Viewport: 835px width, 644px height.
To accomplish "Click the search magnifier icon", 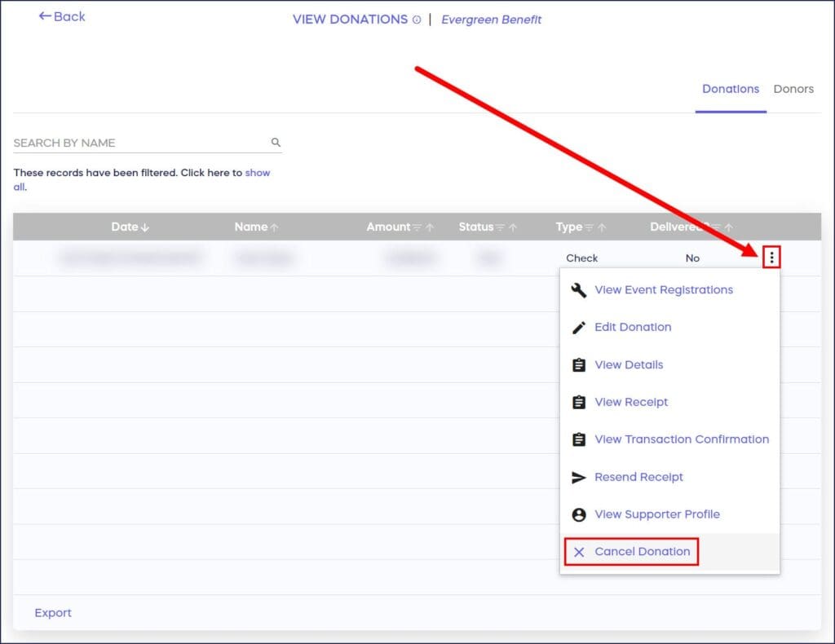I will 276,143.
